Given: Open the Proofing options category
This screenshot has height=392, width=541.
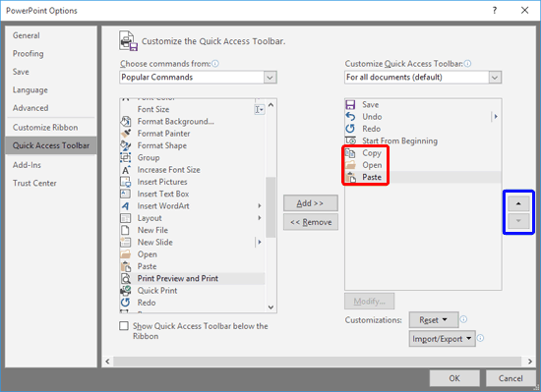Looking at the screenshot, I should 51,54.
